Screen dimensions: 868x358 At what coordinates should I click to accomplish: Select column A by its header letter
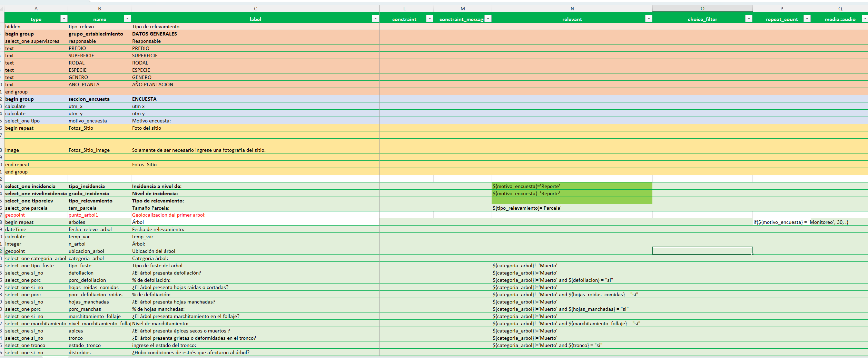click(x=36, y=9)
